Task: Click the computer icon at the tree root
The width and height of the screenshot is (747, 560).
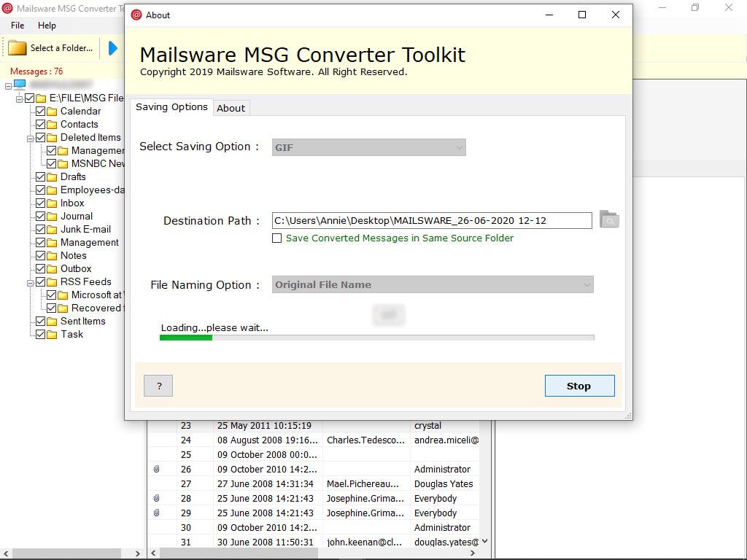Action: click(20, 85)
